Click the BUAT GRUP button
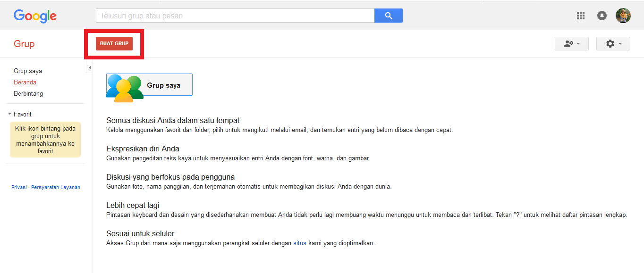 pos(114,43)
